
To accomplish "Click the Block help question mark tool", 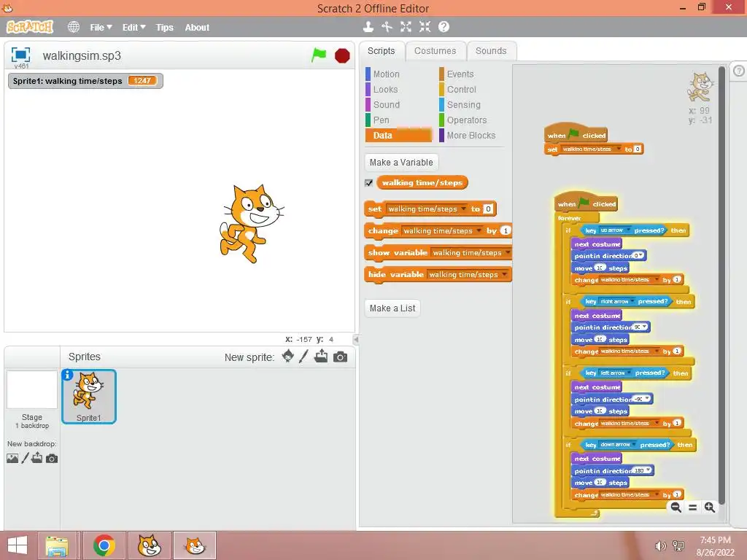I will (x=444, y=27).
